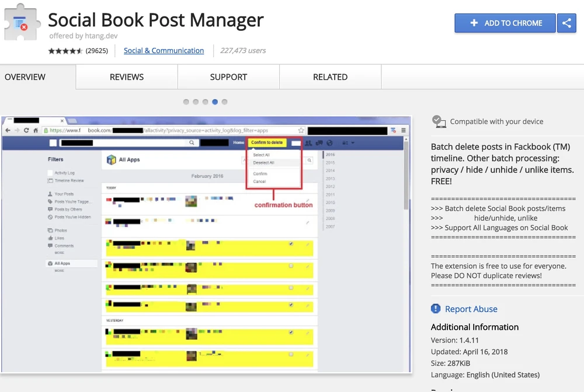Click the offered by htang.dev text
Screen dimensions: 584x392
click(x=84, y=36)
